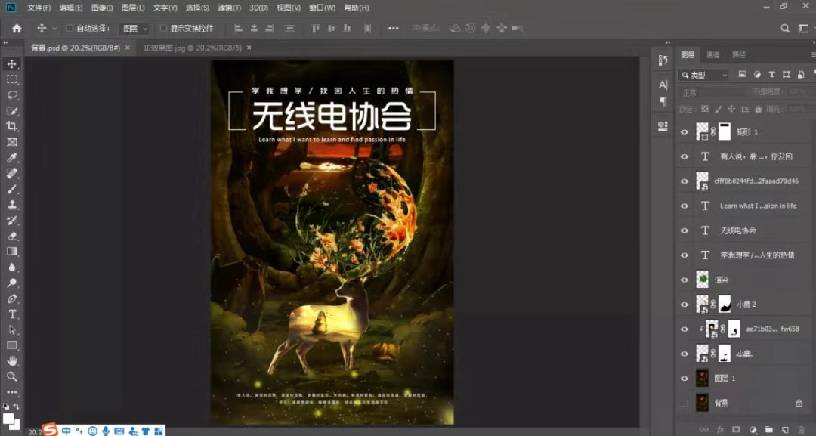Select the Move tool in the toolbox
This screenshot has width=816, height=436.
[x=12, y=63]
